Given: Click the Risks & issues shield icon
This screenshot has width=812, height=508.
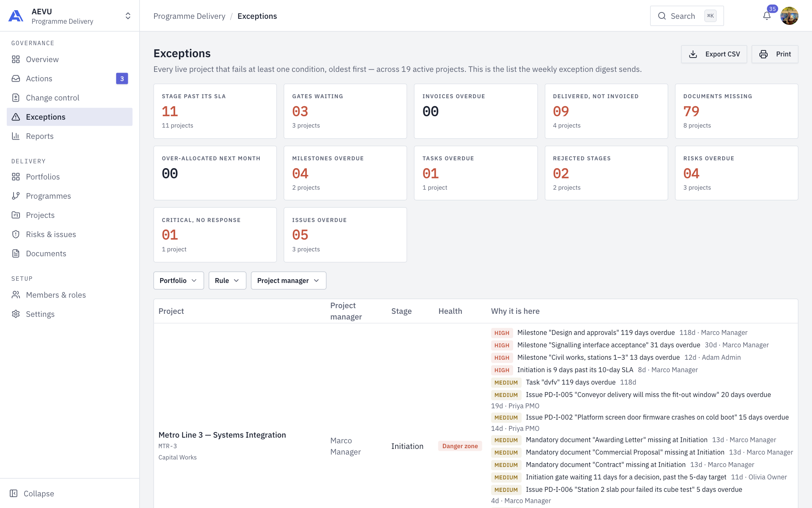Looking at the screenshot, I should [x=16, y=234].
